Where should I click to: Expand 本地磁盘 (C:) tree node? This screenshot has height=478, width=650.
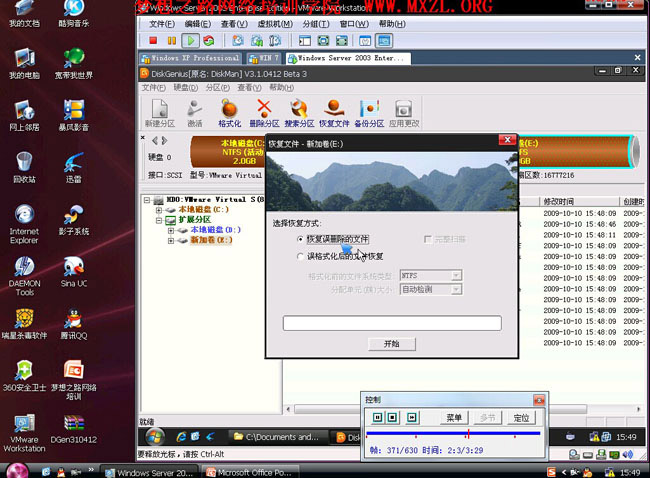(159, 210)
